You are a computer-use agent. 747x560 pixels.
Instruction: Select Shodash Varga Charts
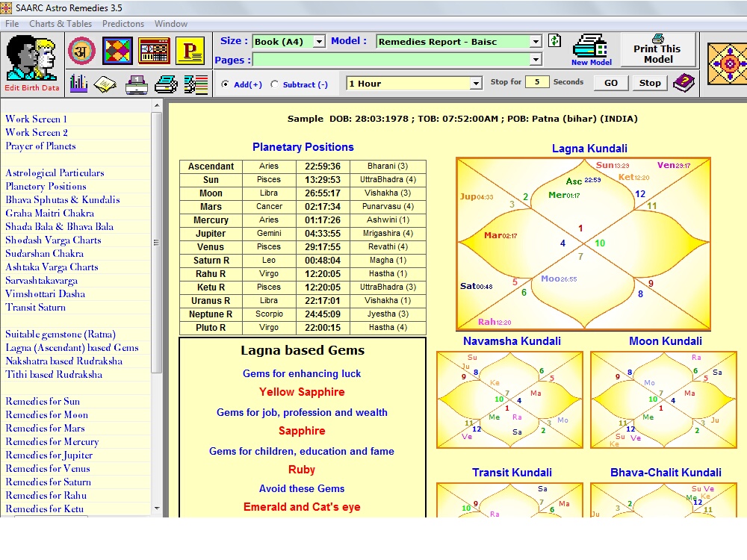click(53, 240)
